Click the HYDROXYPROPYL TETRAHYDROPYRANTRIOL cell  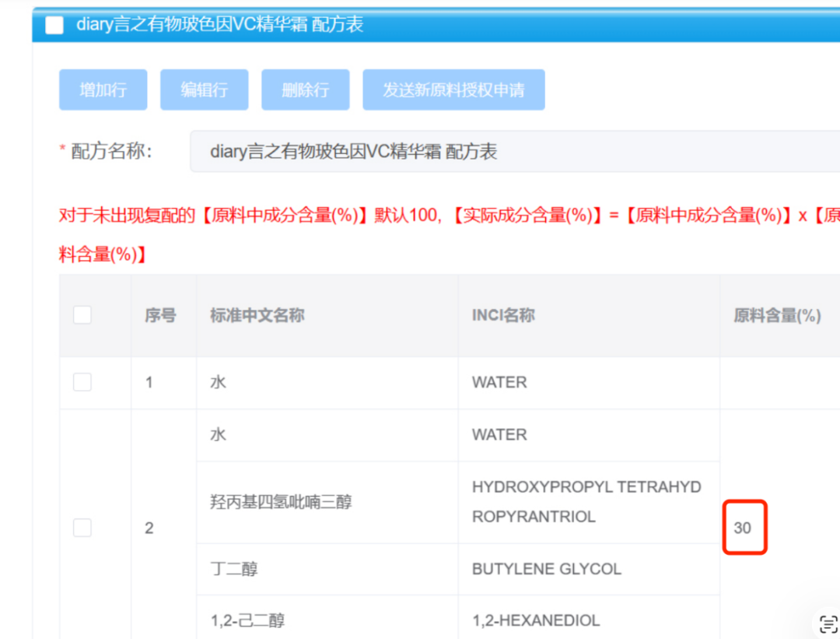click(589, 502)
